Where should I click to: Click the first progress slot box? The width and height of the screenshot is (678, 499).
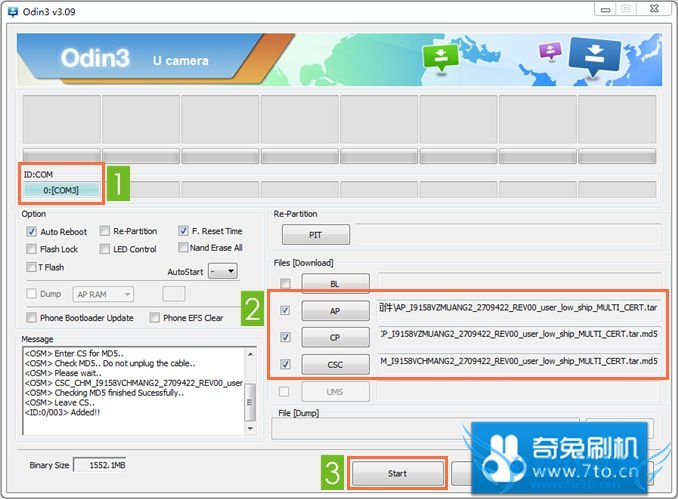61,119
